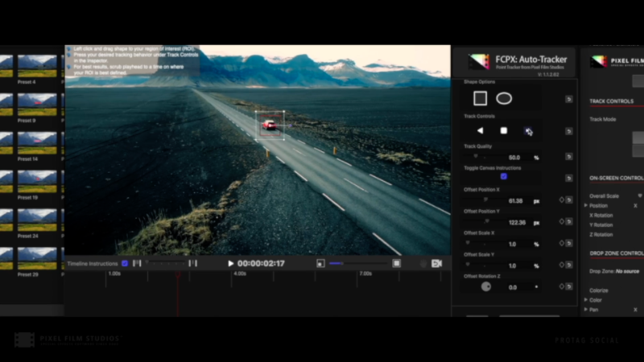Expand the Color parameter group
The width and height of the screenshot is (644, 362).
coord(586,300)
